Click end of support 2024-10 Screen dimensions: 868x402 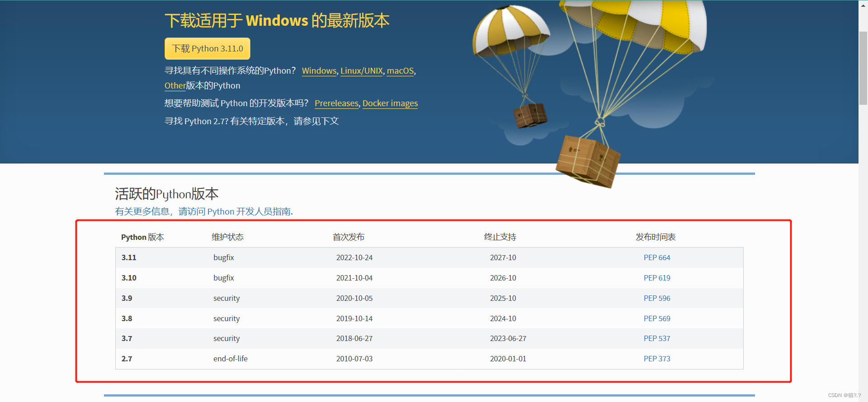503,318
